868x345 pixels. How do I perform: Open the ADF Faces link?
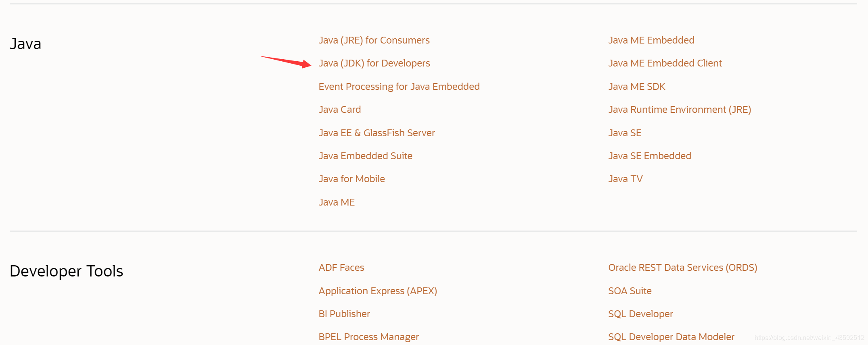[341, 268]
